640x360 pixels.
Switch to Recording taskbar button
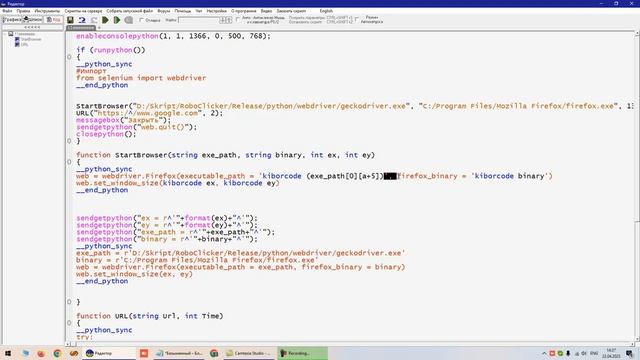(302, 353)
